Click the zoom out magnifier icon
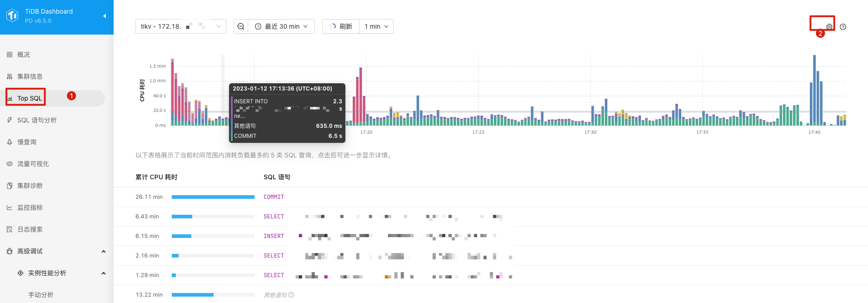Viewport: 868px width, 303px height. (x=241, y=26)
